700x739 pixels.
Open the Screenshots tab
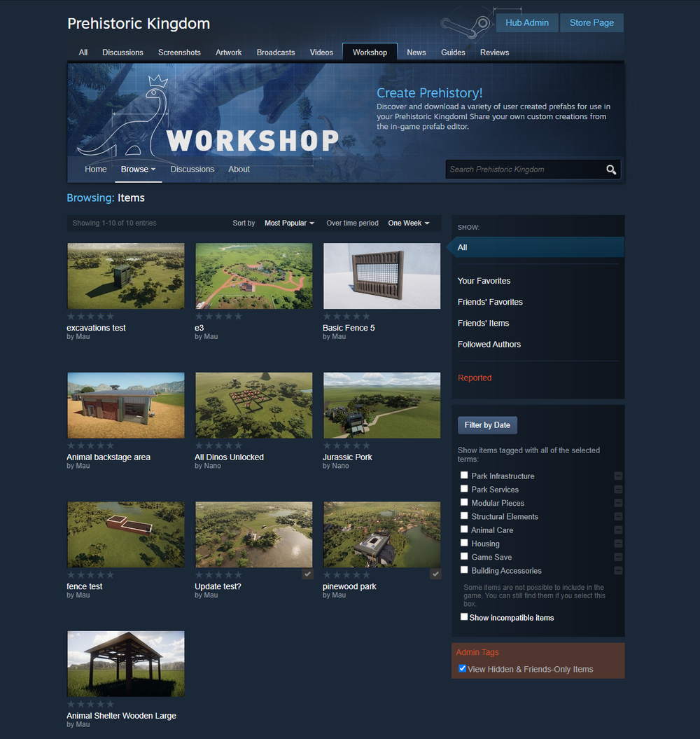point(179,53)
